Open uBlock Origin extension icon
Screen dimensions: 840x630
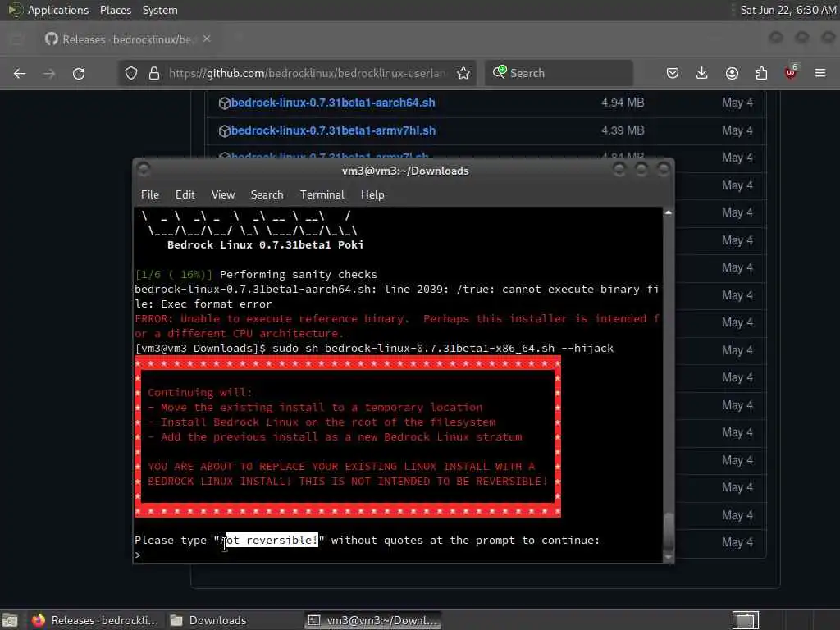tap(791, 72)
